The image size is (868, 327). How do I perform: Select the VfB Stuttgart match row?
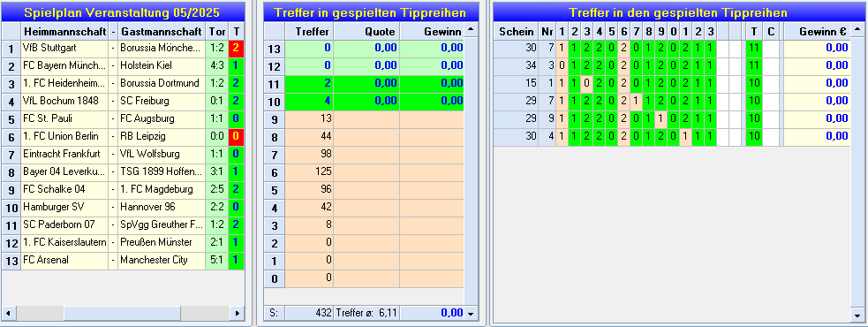point(123,49)
